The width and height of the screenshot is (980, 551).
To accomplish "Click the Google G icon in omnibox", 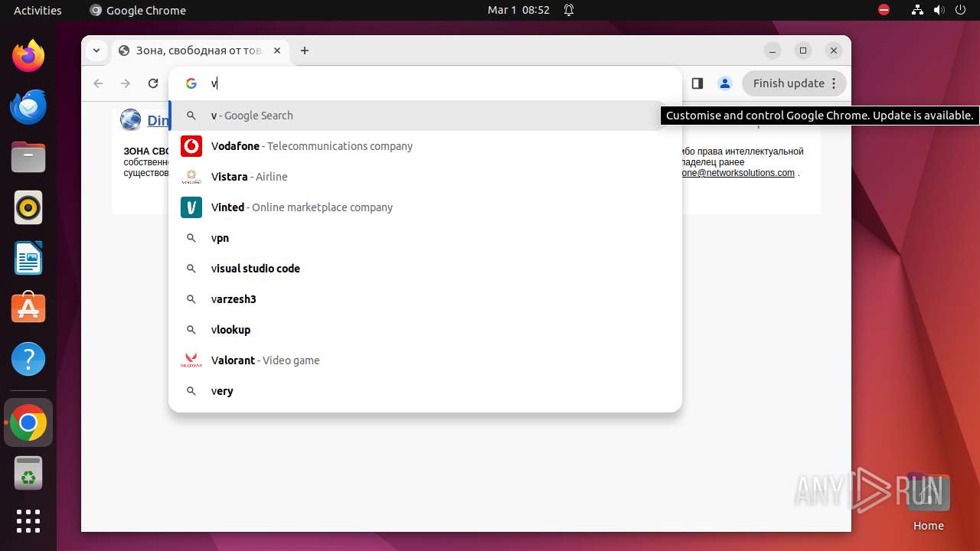I will pyautogui.click(x=191, y=83).
